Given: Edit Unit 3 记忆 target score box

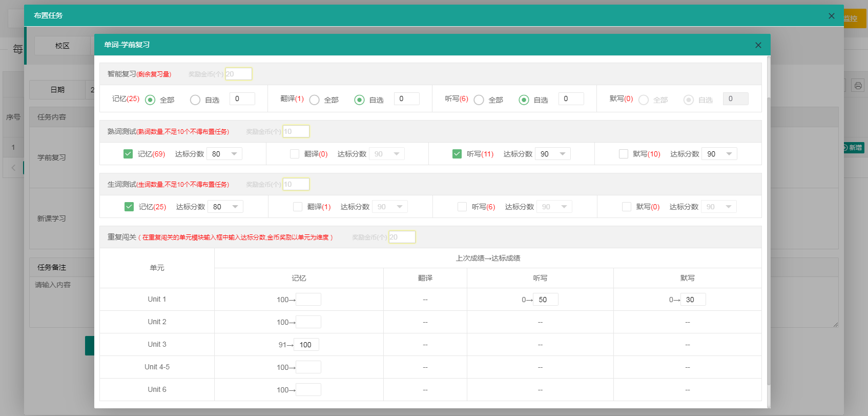Looking at the screenshot, I should [x=306, y=345].
